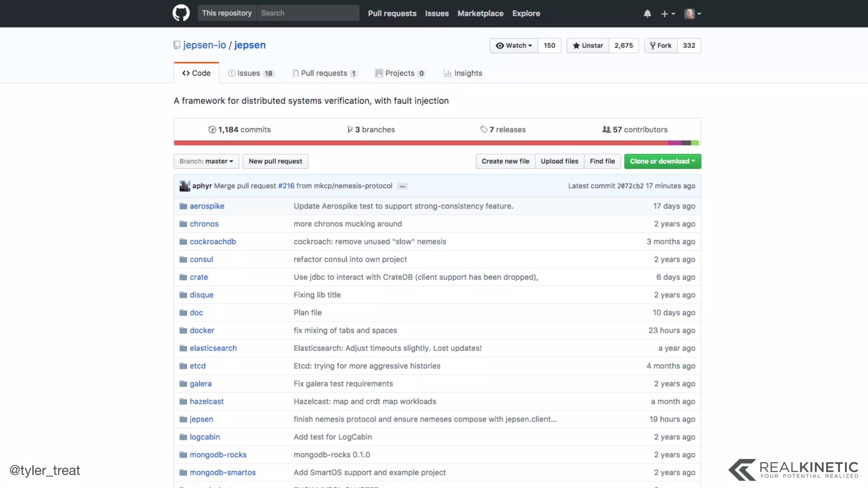This screenshot has height=488, width=868.
Task: Open the Watch dropdown
Action: click(514, 46)
